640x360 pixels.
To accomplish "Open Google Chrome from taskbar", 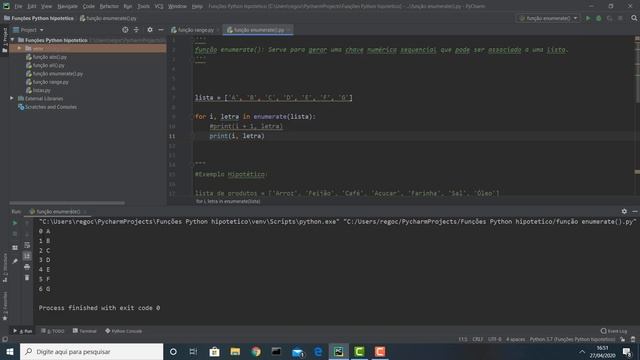I will pos(256,351).
